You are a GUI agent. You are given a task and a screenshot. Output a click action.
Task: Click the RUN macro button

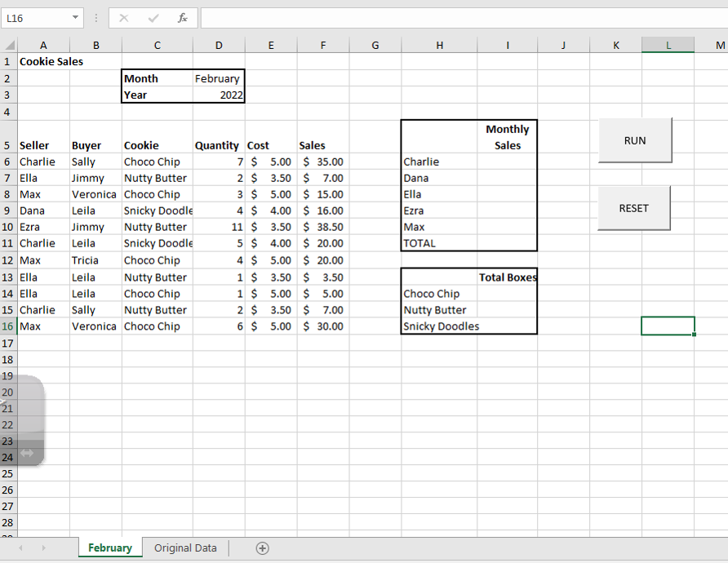pos(635,140)
